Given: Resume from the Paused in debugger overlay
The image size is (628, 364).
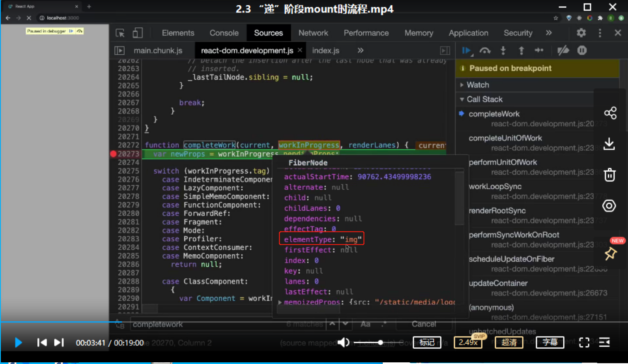Looking at the screenshot, I should pos(71,31).
